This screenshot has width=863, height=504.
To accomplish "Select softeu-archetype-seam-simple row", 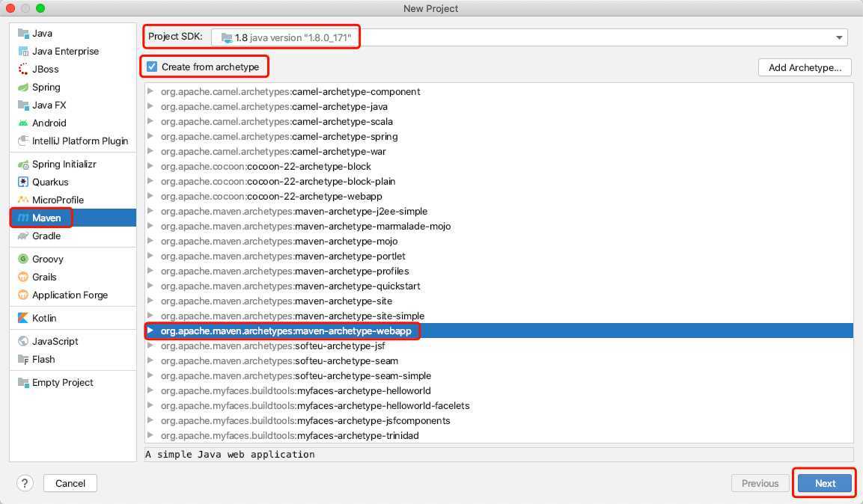I will click(x=499, y=375).
